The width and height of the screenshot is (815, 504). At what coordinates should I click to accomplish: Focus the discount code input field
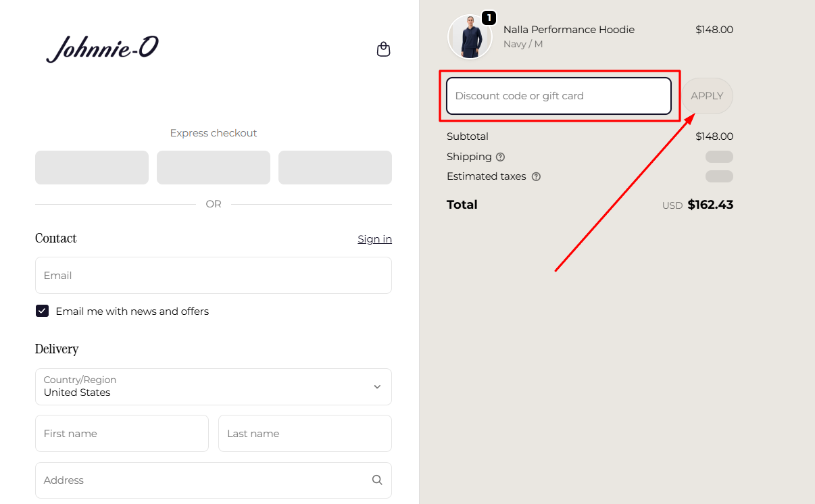tap(560, 95)
